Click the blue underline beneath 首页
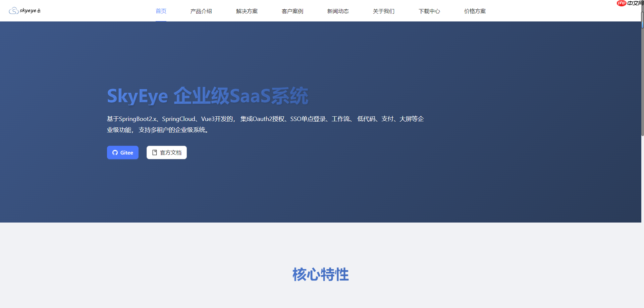Screen dimensions: 644x308 point(161,21)
